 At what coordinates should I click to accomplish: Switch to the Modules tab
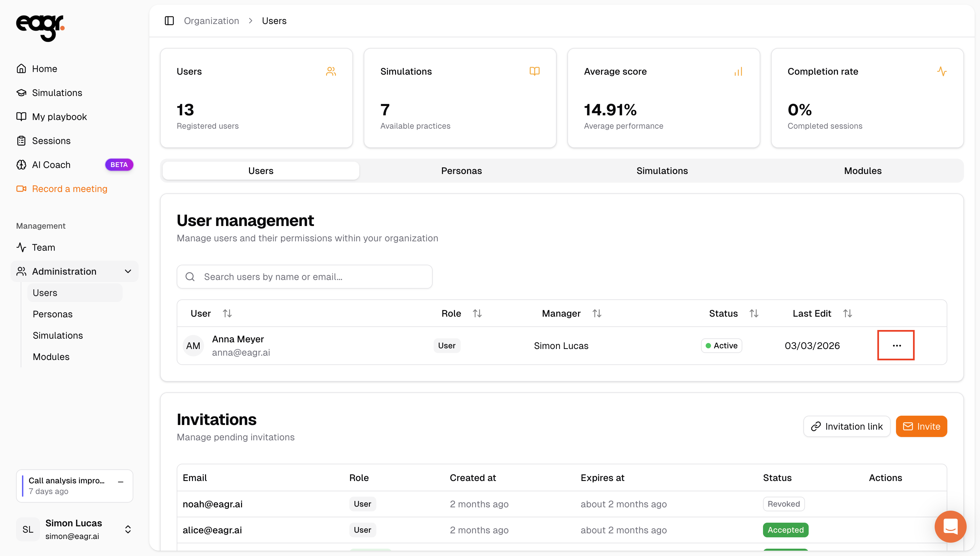(862, 171)
